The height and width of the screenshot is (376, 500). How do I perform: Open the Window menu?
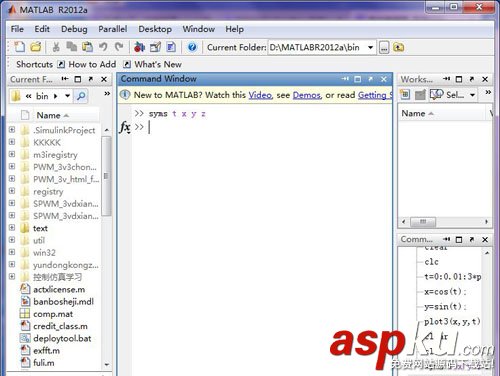[199, 29]
